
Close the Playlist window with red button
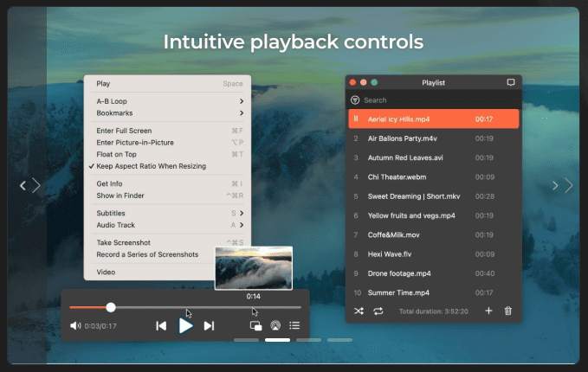pyautogui.click(x=352, y=82)
